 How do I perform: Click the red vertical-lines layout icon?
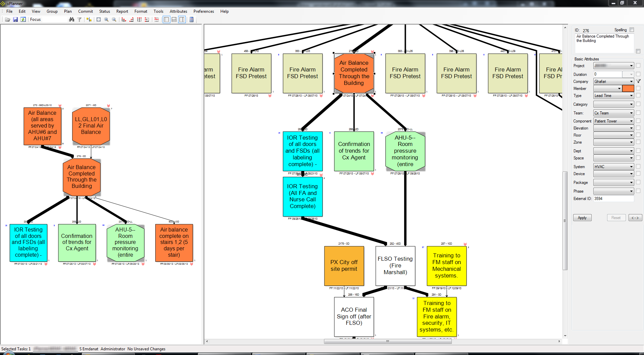(139, 19)
